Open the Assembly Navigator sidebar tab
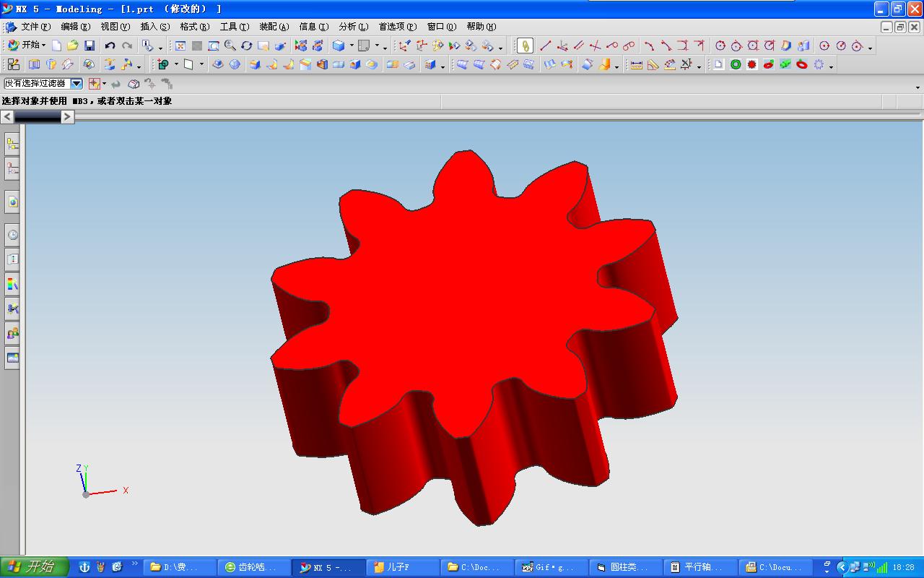Screen dimensions: 924x578 [x=12, y=143]
